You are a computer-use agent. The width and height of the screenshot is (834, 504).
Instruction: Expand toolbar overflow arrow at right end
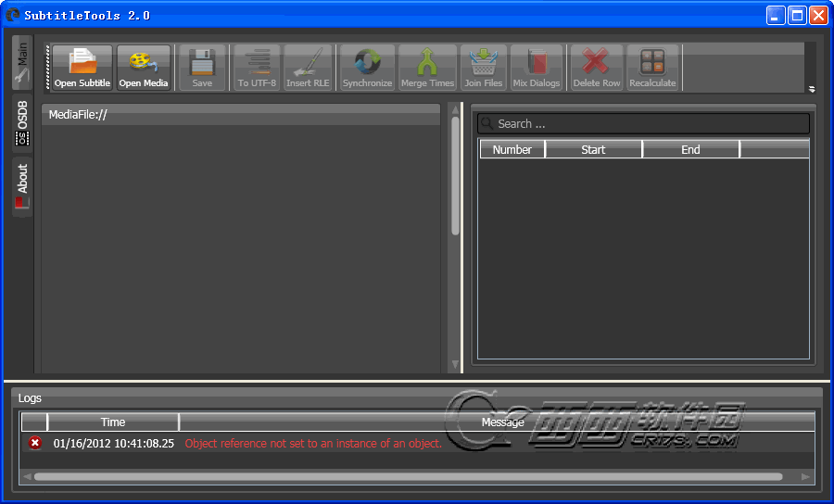pyautogui.click(x=812, y=89)
